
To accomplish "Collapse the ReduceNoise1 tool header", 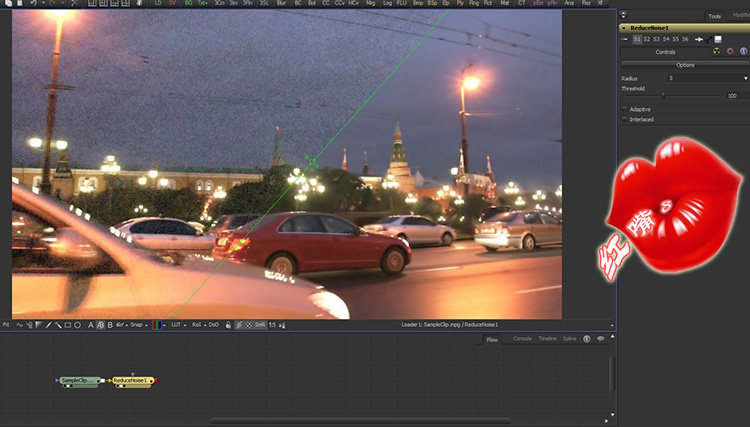I will coord(624,28).
